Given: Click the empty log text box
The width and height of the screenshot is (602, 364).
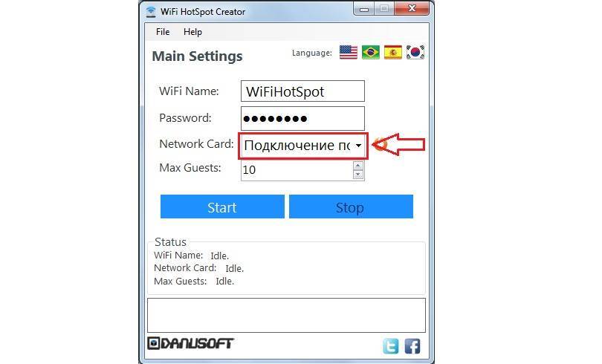Looking at the screenshot, I should pos(286,315).
